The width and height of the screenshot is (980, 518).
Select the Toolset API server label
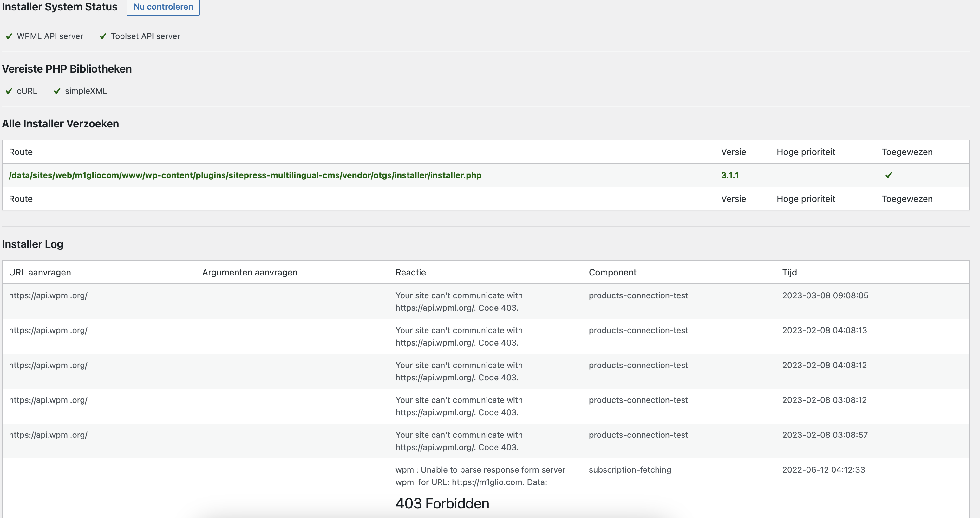pos(145,36)
